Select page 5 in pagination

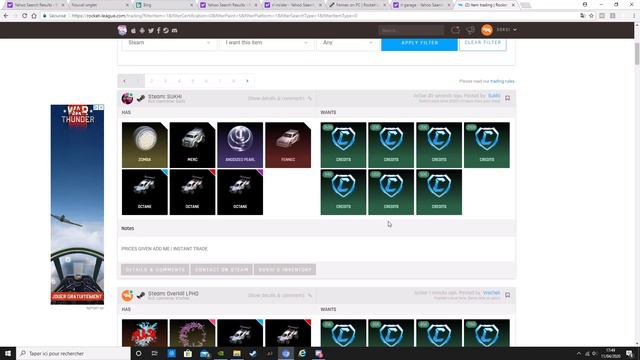(193, 81)
